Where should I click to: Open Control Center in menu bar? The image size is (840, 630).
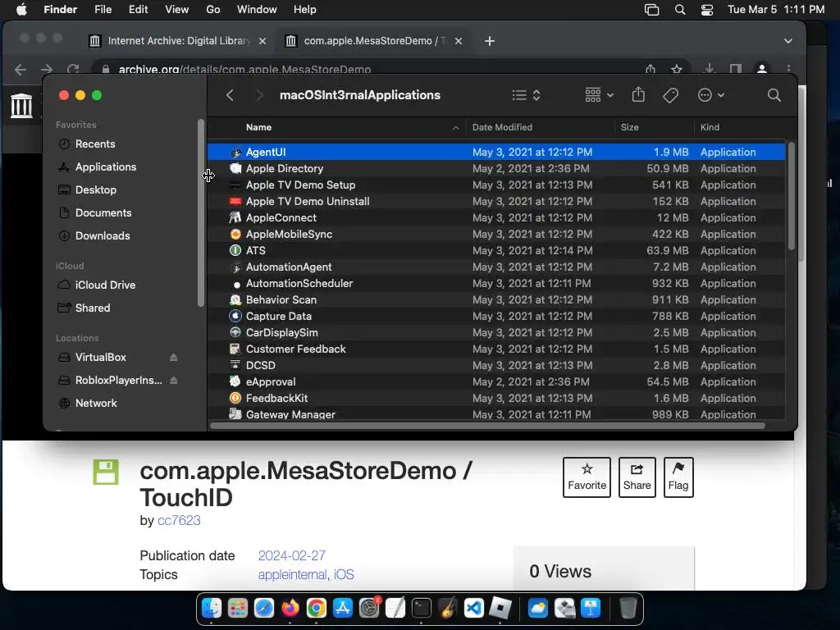[x=706, y=10]
